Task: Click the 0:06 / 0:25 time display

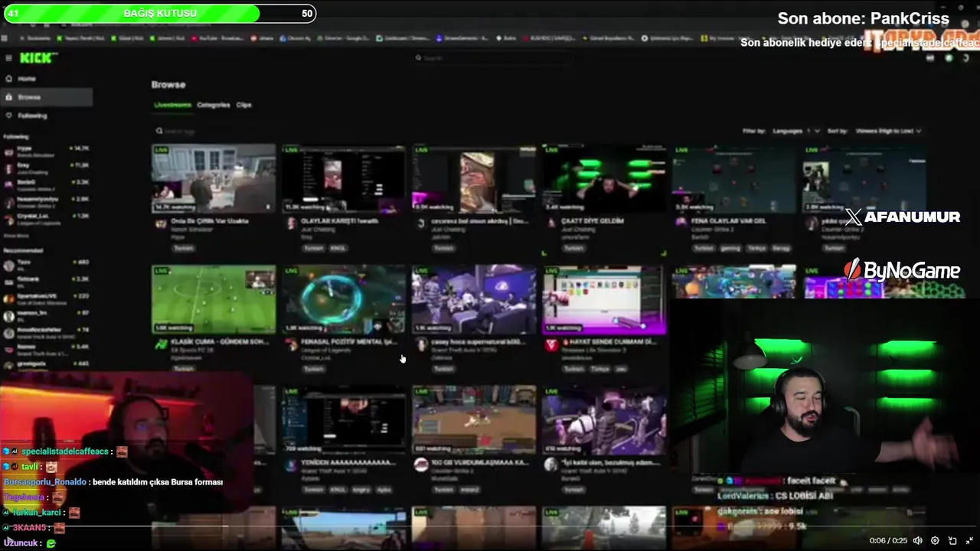Action: tap(888, 540)
